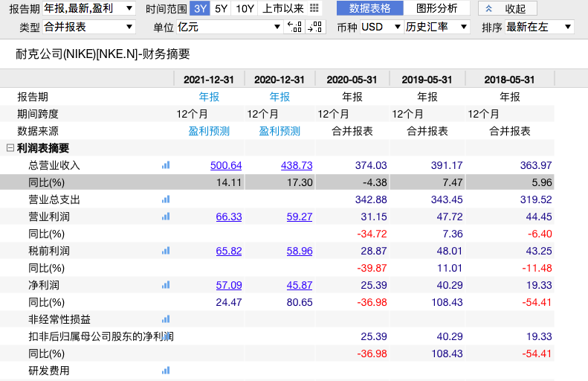588x381 pixels.
Task: Open the 500.64 revenue forecast link
Action: click(x=226, y=165)
